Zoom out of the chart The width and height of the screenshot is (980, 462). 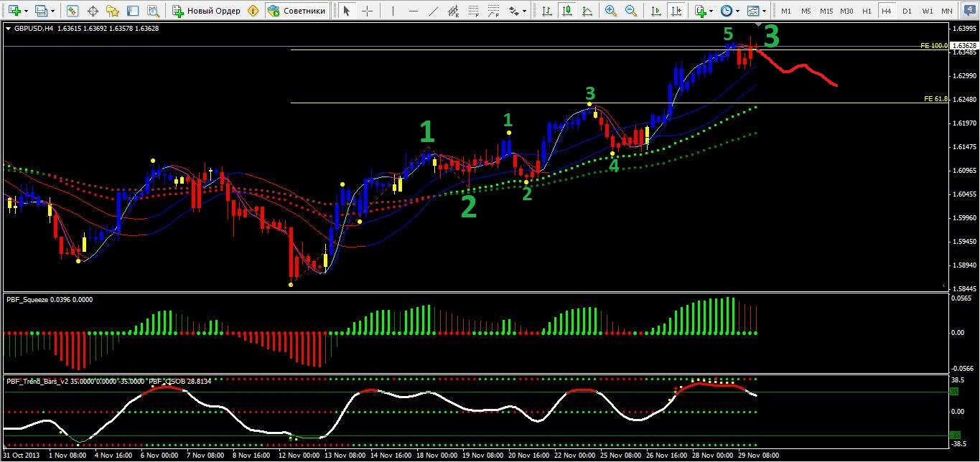coord(630,11)
